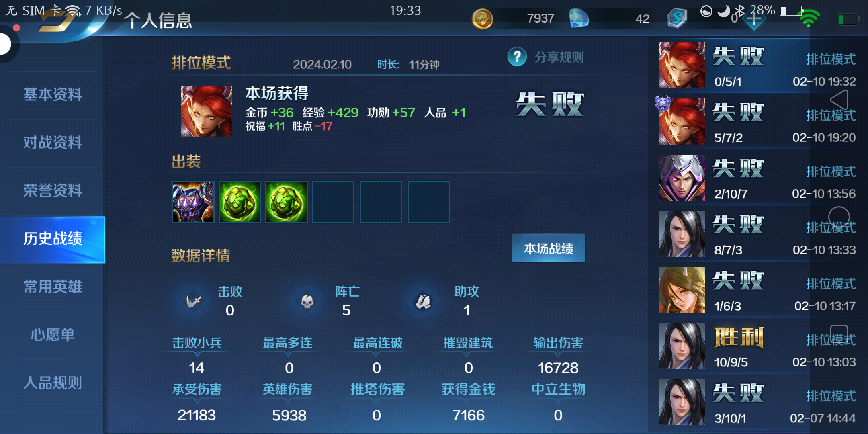The width and height of the screenshot is (868, 434).
Task: Select the second green jungle item icon
Action: tap(287, 202)
